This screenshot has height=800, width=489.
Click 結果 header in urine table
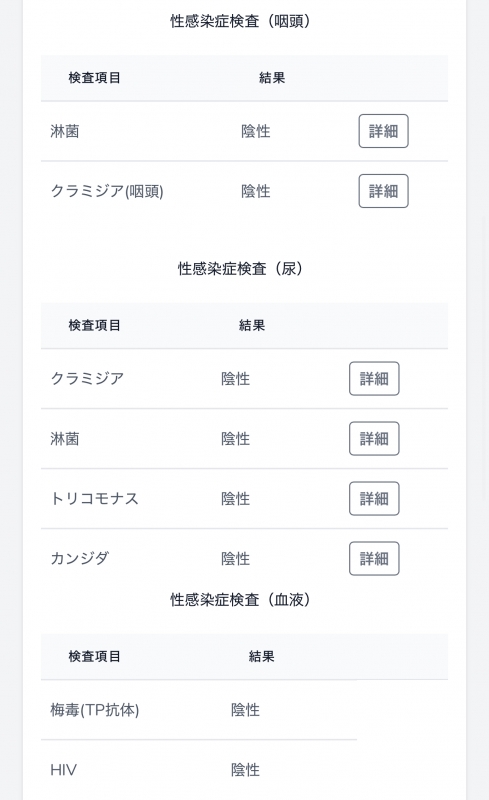[x=252, y=326]
